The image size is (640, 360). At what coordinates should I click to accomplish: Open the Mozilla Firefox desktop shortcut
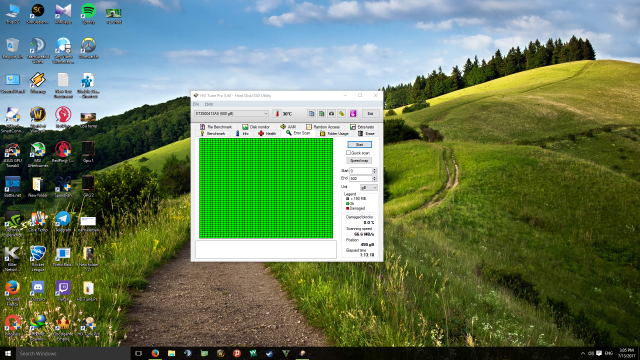point(13,293)
